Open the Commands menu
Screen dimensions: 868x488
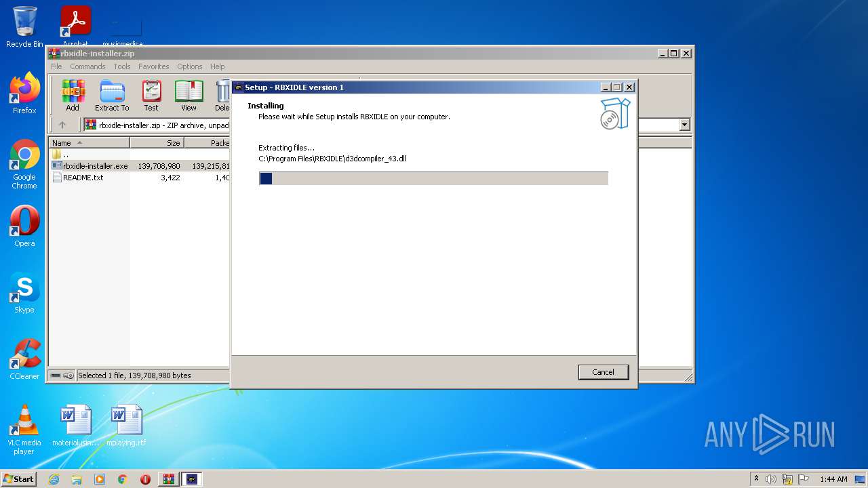point(87,66)
